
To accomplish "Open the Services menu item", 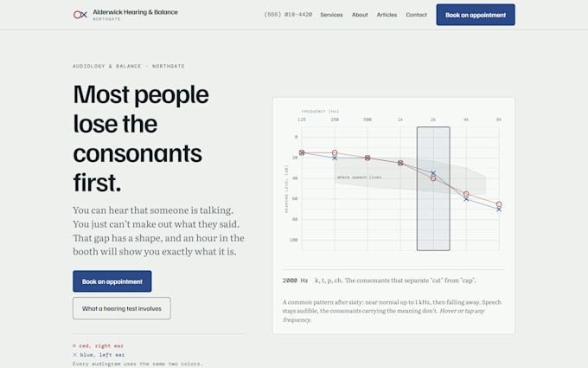I will click(x=331, y=15).
